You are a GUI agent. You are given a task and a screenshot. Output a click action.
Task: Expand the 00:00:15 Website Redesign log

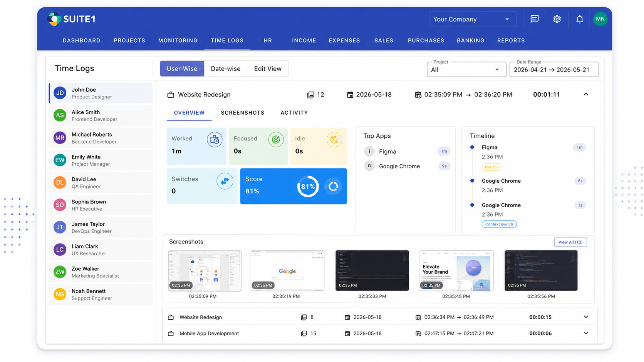click(x=586, y=317)
